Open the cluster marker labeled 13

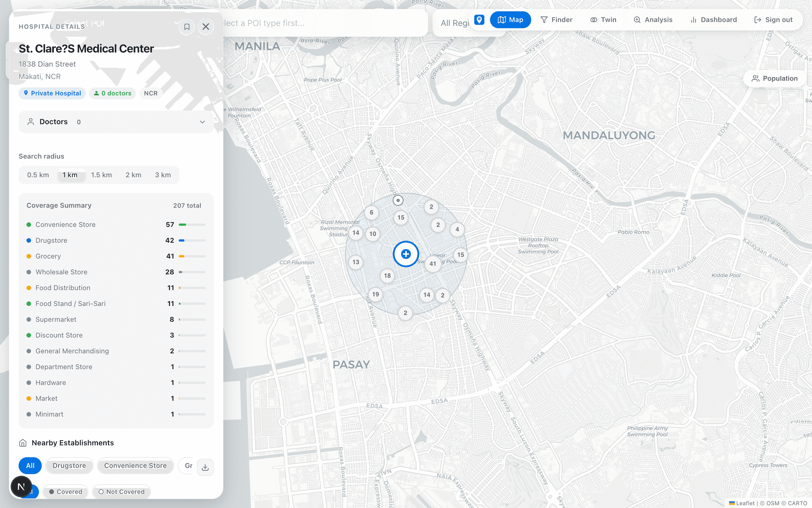click(x=356, y=262)
